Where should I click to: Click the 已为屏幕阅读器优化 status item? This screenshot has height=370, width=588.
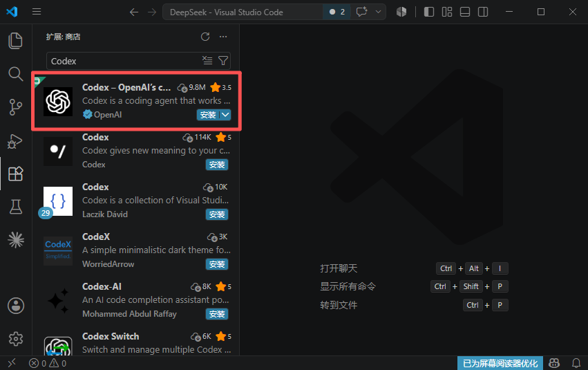tap(500, 363)
